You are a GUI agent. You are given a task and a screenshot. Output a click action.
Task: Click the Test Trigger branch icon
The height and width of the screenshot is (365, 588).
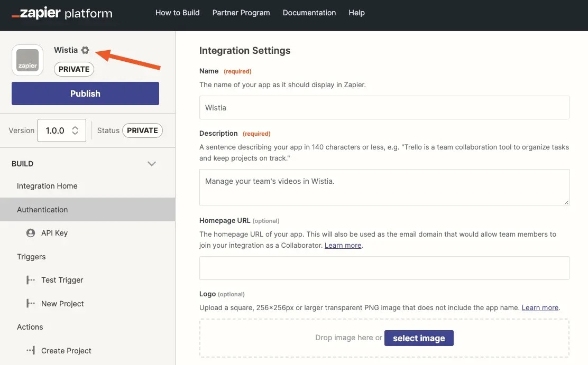click(x=31, y=280)
